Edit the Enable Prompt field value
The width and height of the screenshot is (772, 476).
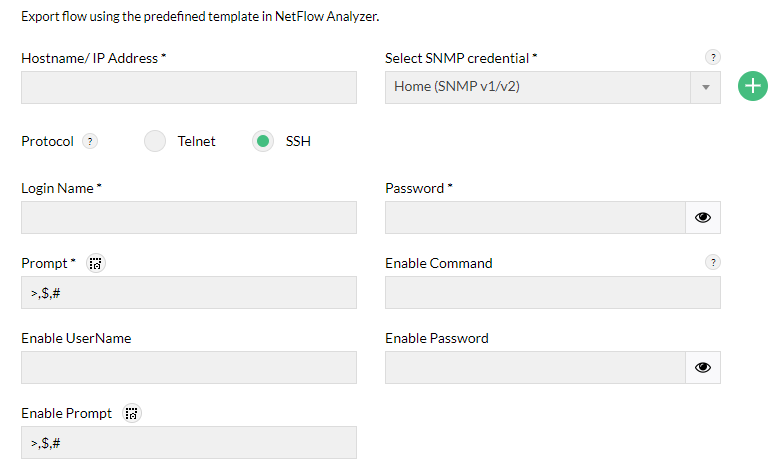click(189, 442)
